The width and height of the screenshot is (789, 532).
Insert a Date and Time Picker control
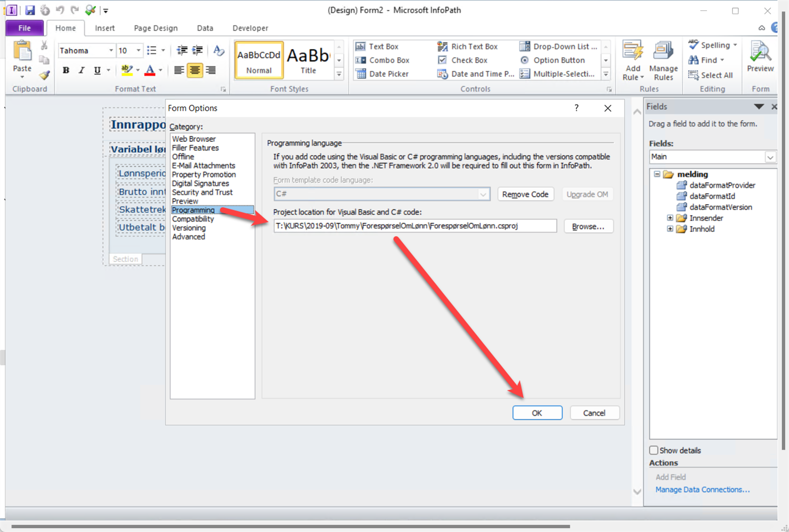click(476, 74)
